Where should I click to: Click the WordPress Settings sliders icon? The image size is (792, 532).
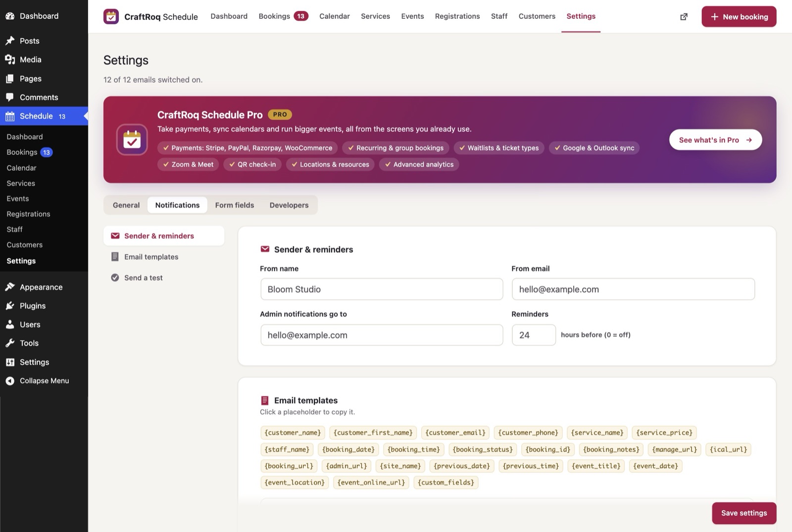(x=10, y=362)
